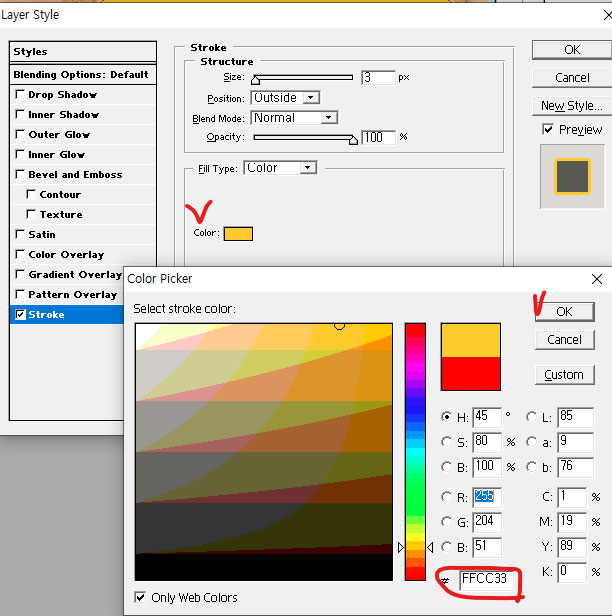The width and height of the screenshot is (612, 616).
Task: Check the Contour option
Action: pyautogui.click(x=31, y=194)
